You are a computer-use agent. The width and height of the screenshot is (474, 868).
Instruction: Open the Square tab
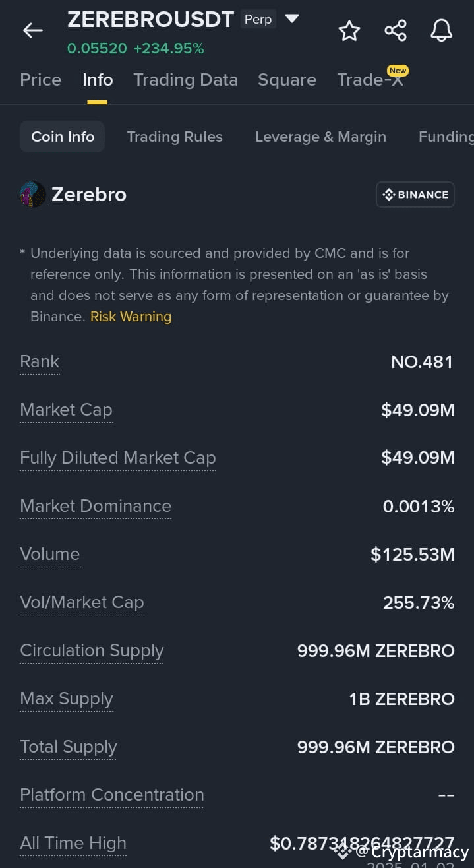click(x=287, y=80)
